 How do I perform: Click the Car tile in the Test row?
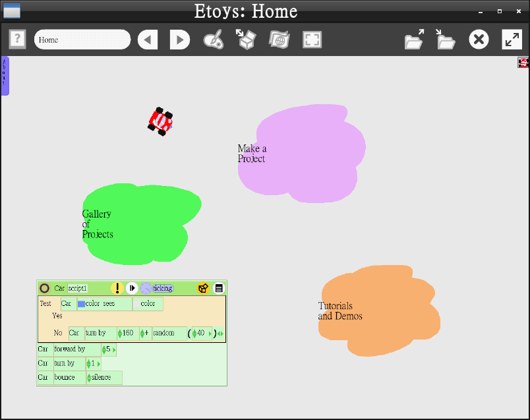pyautogui.click(x=69, y=304)
